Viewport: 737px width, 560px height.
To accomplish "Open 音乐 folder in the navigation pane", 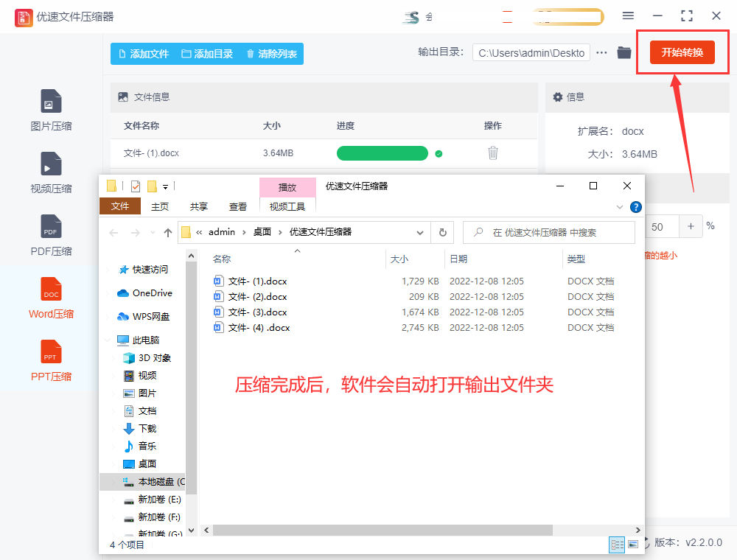I will pos(140,447).
